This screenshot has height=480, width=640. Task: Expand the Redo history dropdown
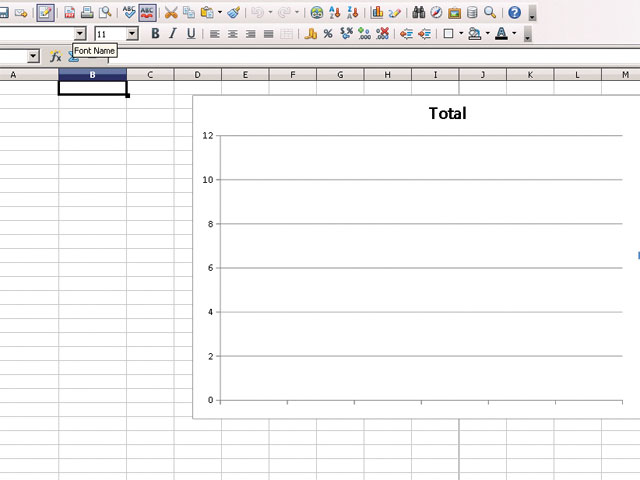297,12
